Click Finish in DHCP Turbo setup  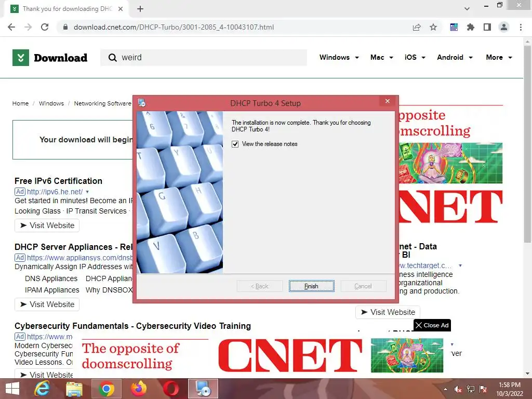tap(312, 286)
